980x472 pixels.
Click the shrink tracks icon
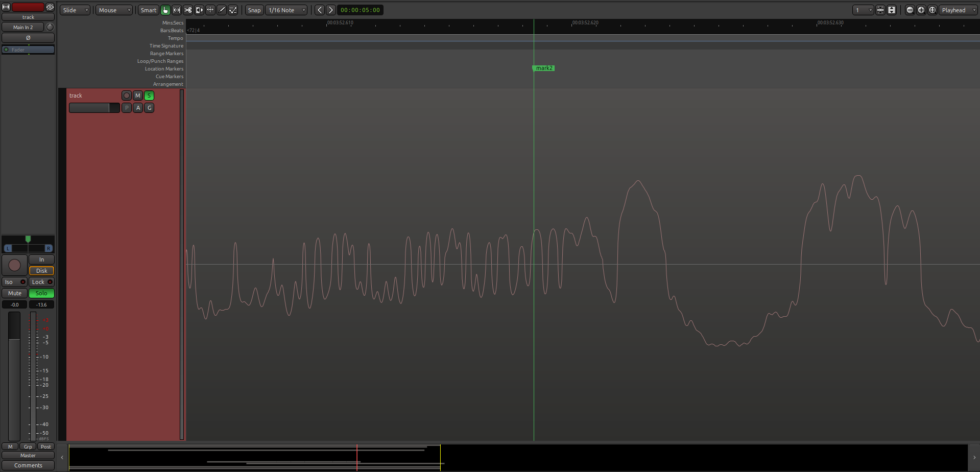[880, 10]
